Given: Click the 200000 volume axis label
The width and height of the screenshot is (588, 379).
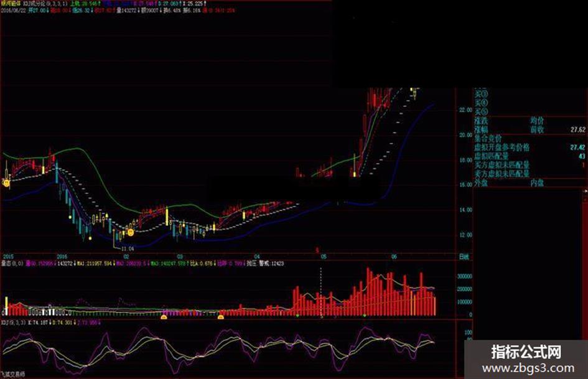Looking at the screenshot, I should pos(465,289).
